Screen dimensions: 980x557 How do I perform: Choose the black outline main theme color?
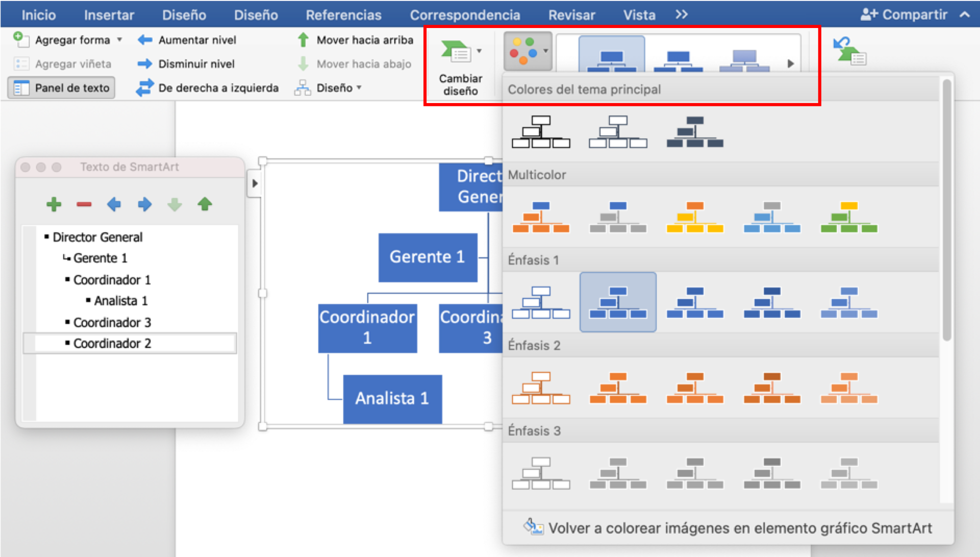click(x=540, y=132)
